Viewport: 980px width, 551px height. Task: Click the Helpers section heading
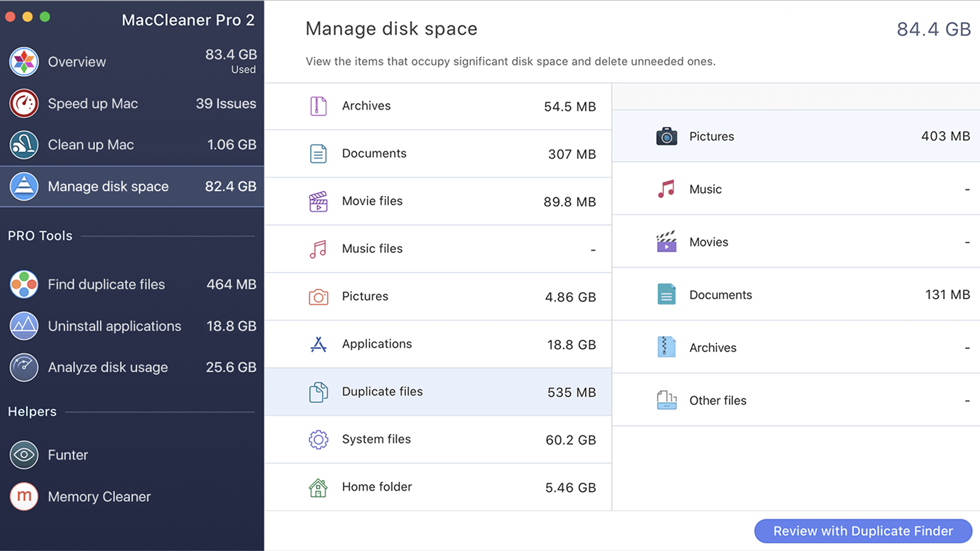(32, 411)
